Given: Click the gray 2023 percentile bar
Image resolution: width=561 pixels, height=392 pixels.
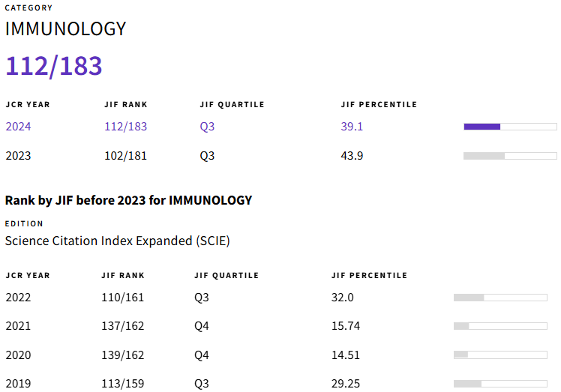Looking at the screenshot, I should (510, 156).
